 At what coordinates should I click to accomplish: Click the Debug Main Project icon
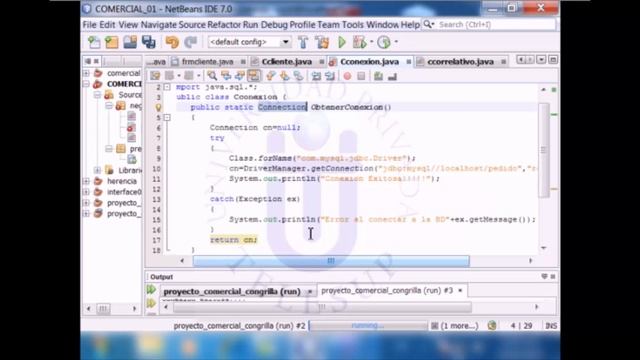360,42
